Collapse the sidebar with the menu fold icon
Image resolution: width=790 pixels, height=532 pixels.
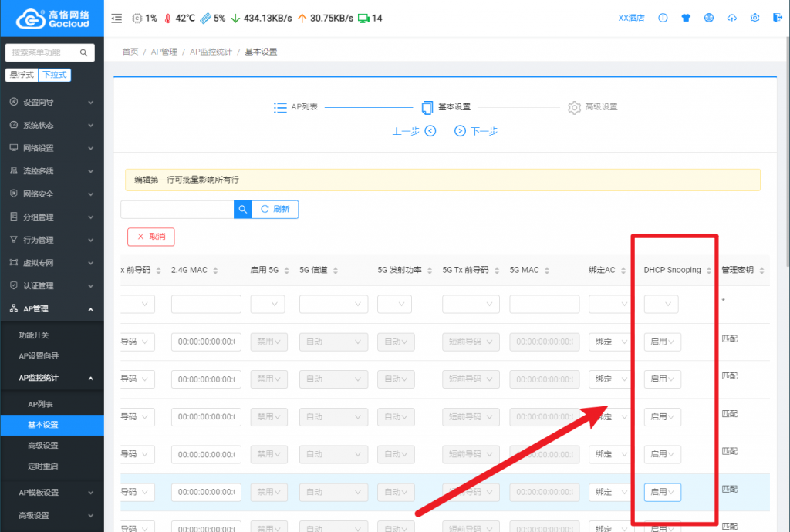point(116,18)
